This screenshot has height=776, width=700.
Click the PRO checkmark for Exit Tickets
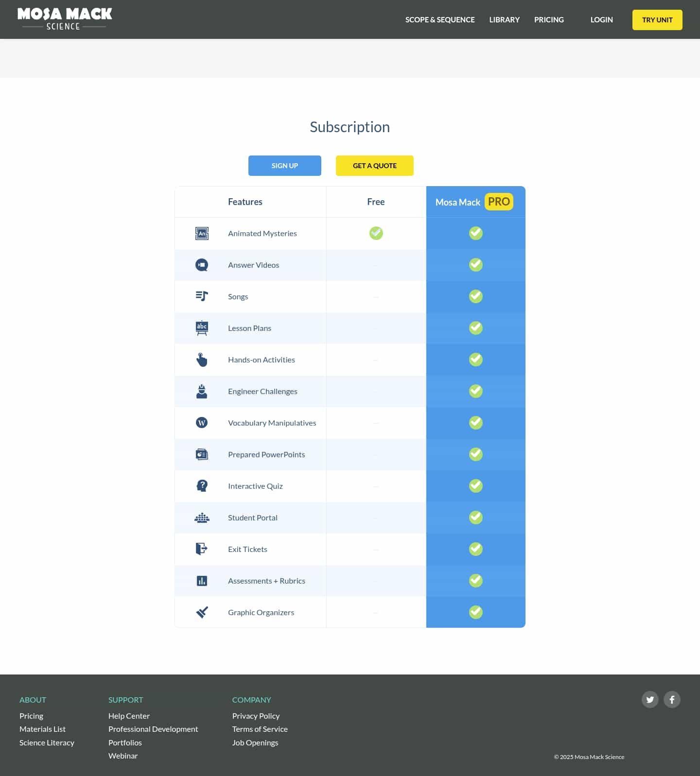[476, 549]
